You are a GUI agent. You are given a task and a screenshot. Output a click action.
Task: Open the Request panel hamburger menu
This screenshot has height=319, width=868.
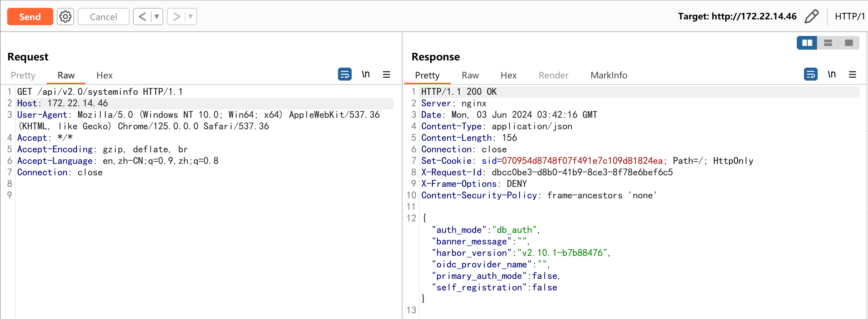387,74
